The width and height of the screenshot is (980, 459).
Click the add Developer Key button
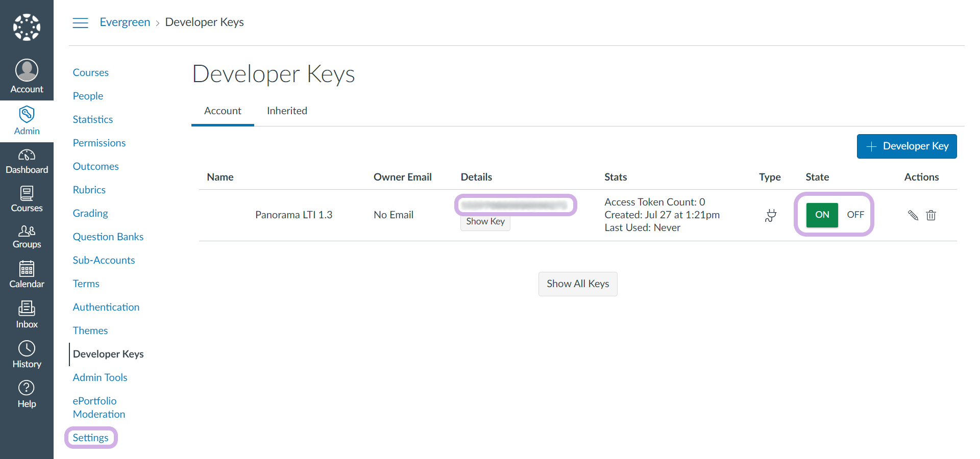tap(906, 146)
